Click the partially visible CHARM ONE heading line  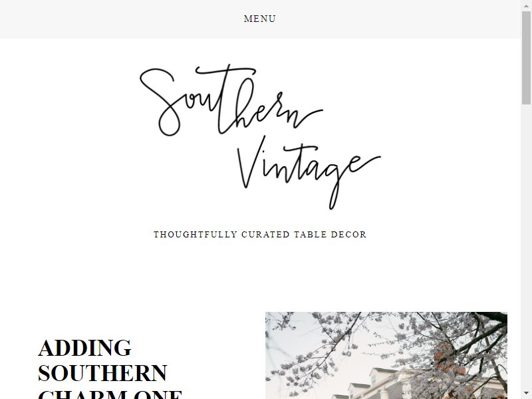pos(110,394)
